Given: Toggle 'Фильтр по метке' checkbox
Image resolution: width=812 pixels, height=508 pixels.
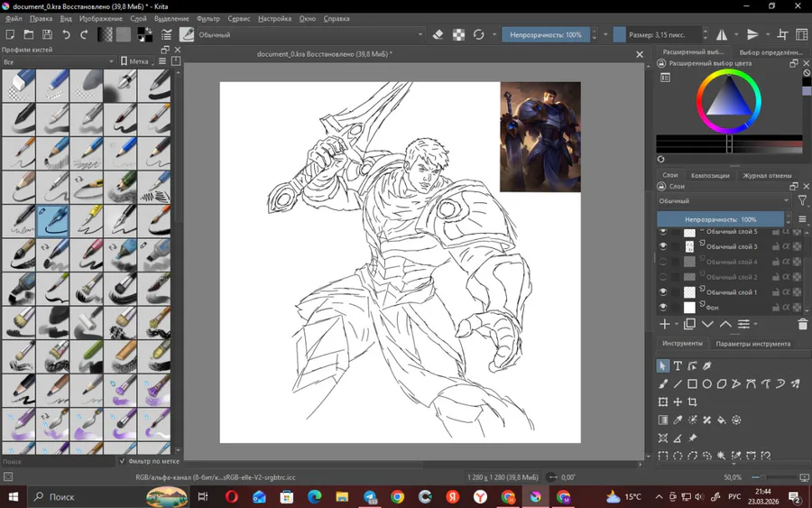Looking at the screenshot, I should [x=123, y=461].
